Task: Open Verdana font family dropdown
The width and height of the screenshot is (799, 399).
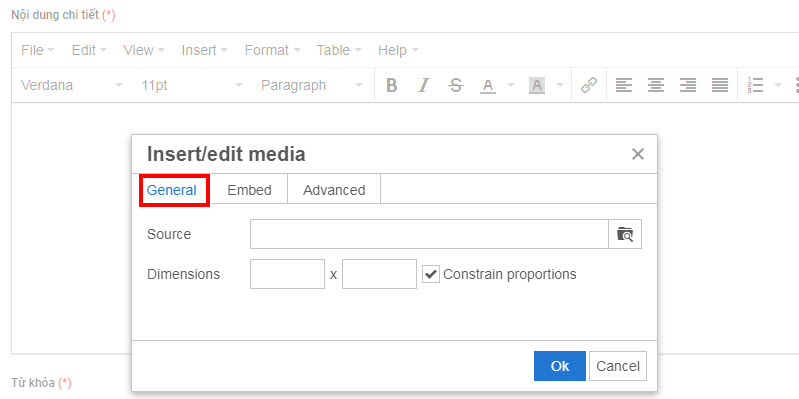Action: coord(72,85)
